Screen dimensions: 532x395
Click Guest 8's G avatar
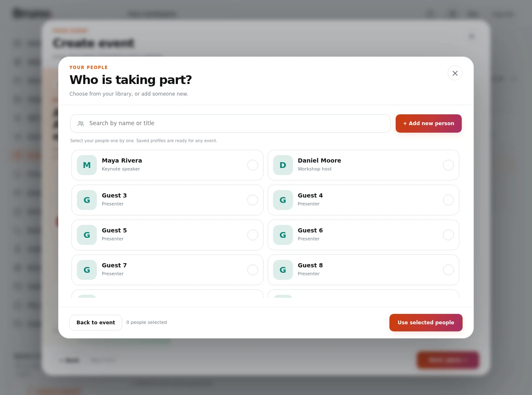click(283, 270)
